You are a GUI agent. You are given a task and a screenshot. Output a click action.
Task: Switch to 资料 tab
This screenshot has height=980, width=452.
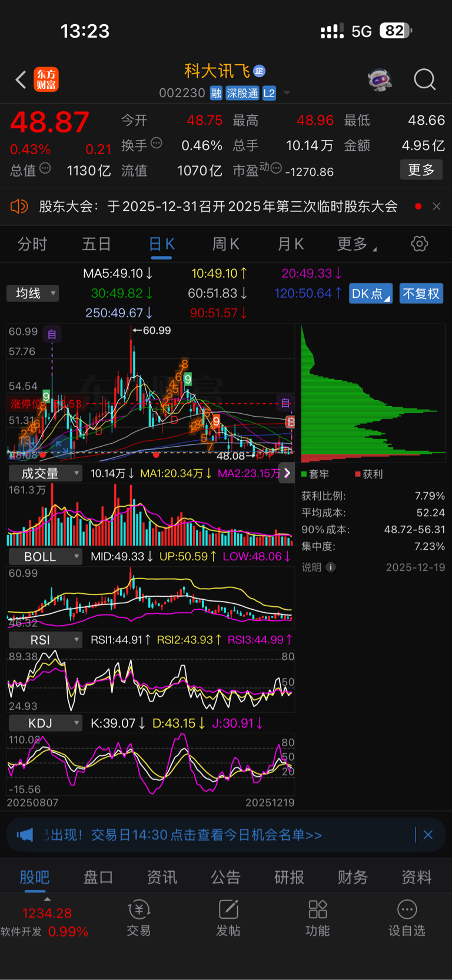[x=417, y=878]
